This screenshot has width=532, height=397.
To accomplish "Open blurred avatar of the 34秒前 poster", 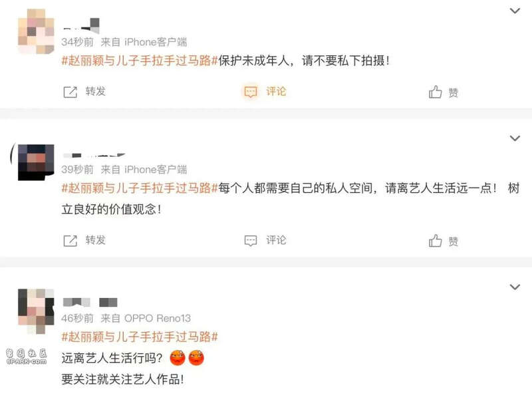I will [36, 31].
